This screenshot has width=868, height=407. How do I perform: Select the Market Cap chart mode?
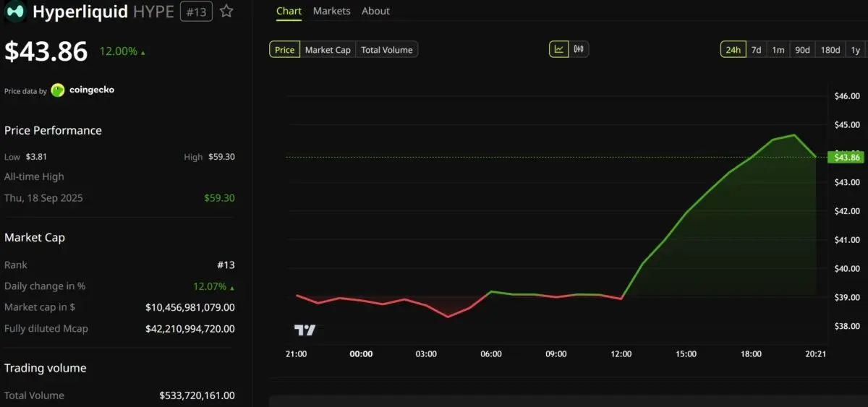(328, 50)
